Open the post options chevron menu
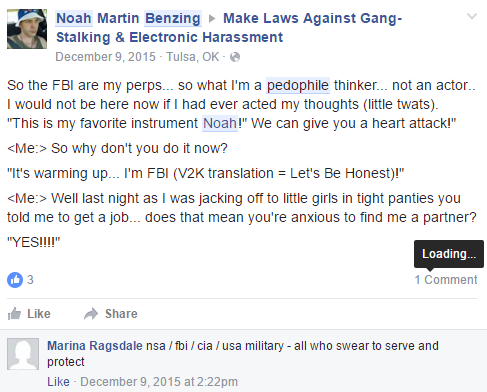This screenshot has width=487, height=392. coord(472,16)
